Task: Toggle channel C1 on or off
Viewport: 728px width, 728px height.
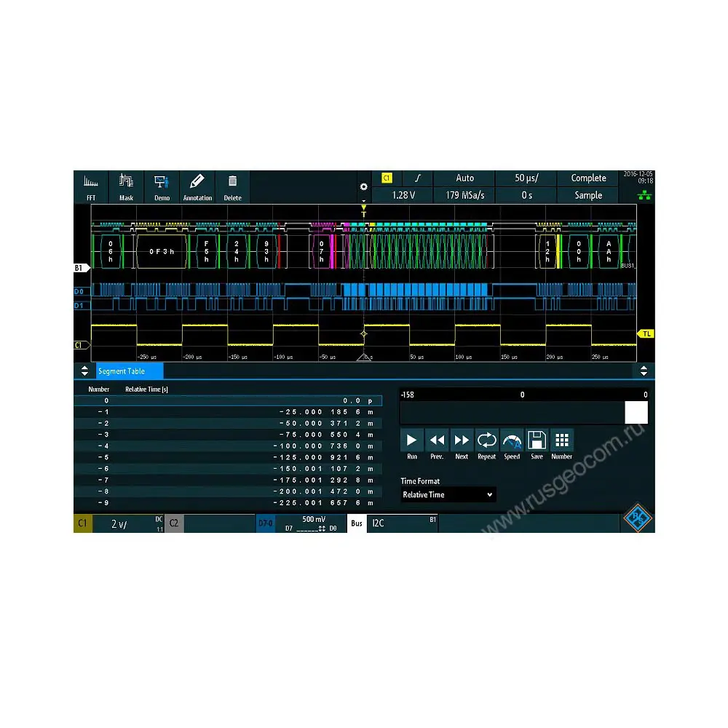Action: click(x=82, y=523)
